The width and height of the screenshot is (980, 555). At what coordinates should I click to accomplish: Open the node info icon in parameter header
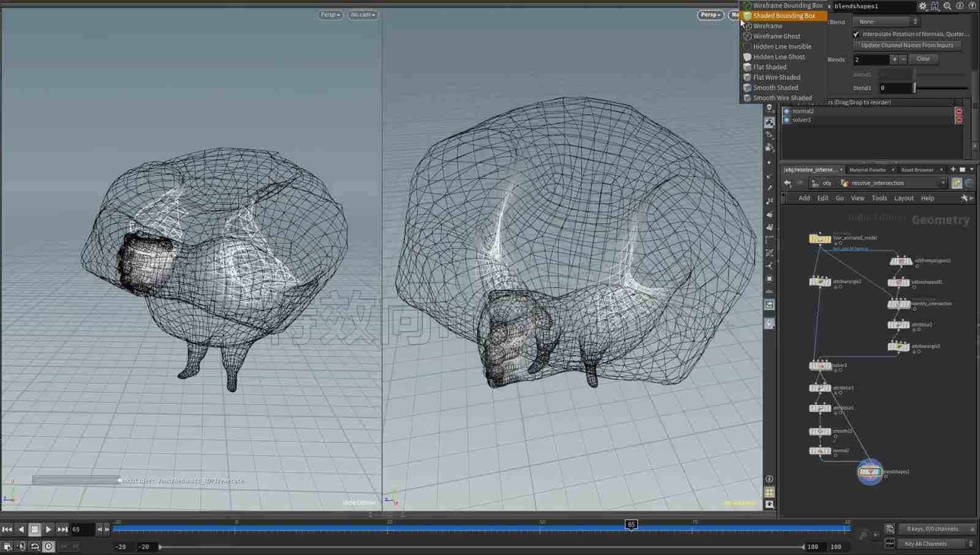[x=960, y=6]
